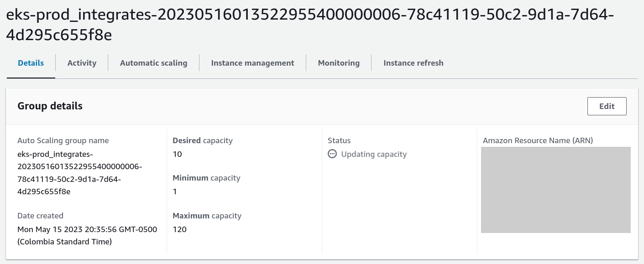
Task: Click the Group details section heading
Action: pos(50,106)
